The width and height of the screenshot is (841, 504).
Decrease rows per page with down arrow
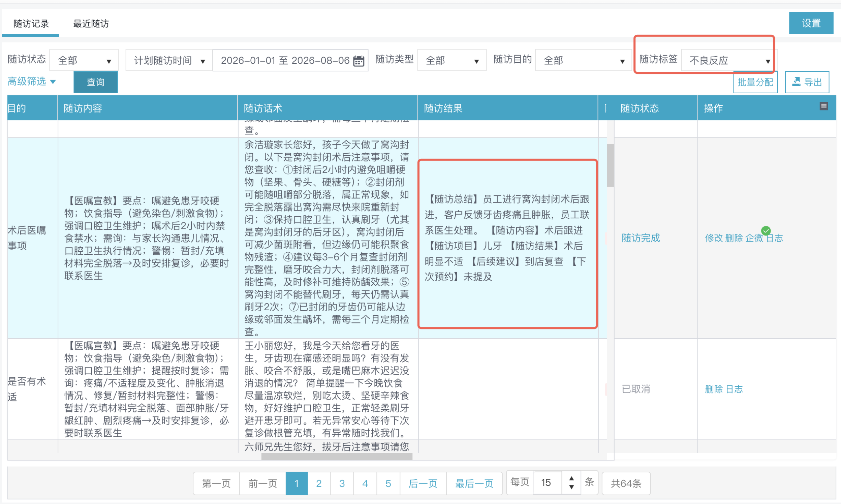coord(571,487)
